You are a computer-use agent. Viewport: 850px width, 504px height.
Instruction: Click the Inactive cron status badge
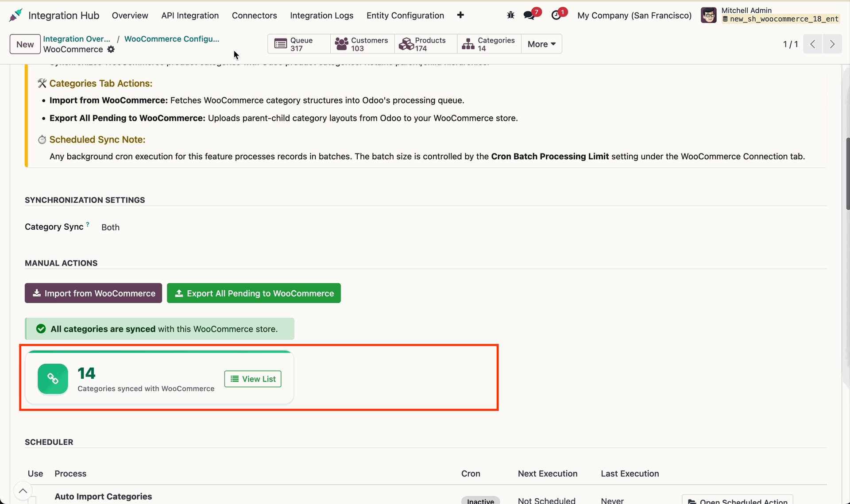click(x=481, y=500)
